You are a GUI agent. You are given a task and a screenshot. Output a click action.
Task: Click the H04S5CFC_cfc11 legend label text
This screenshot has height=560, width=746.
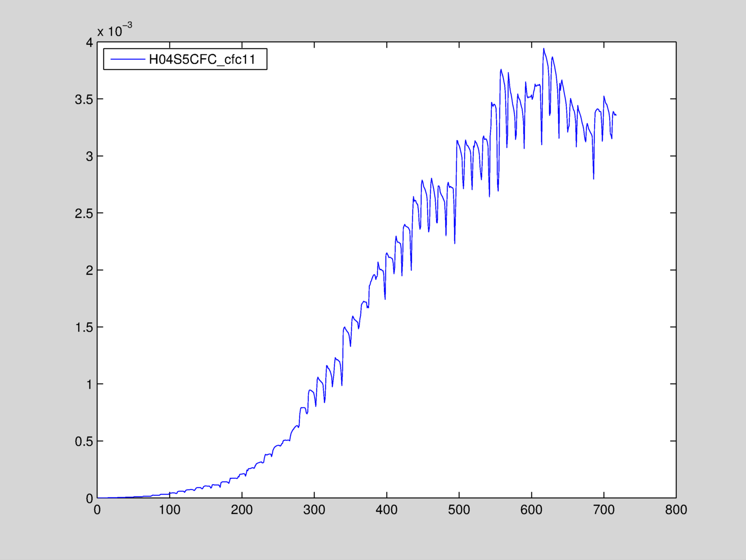click(x=202, y=60)
